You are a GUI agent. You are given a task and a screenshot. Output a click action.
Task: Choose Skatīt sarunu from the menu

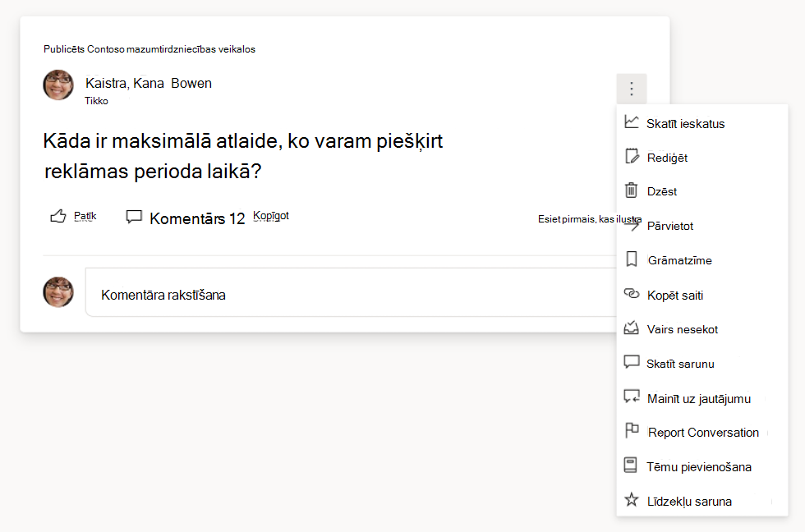(x=701, y=363)
